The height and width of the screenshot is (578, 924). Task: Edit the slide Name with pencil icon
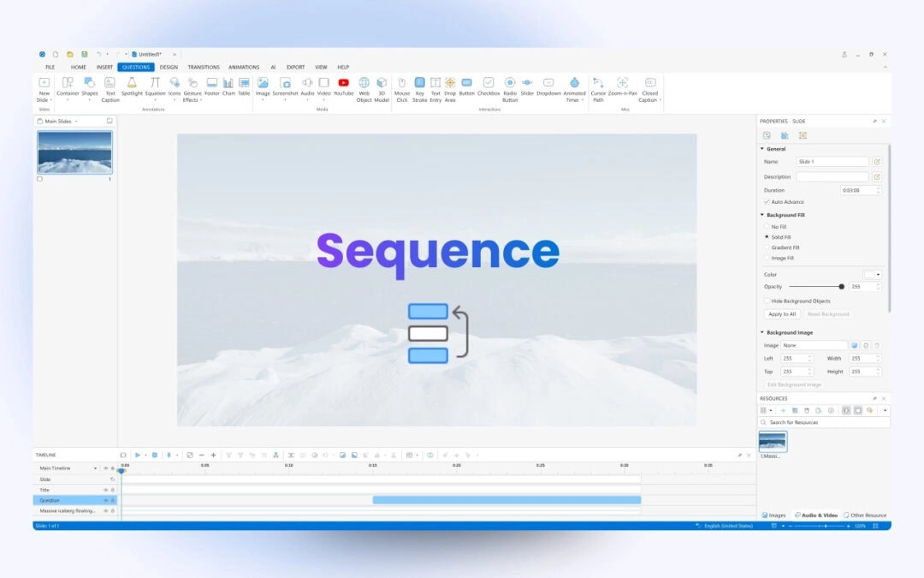point(877,162)
